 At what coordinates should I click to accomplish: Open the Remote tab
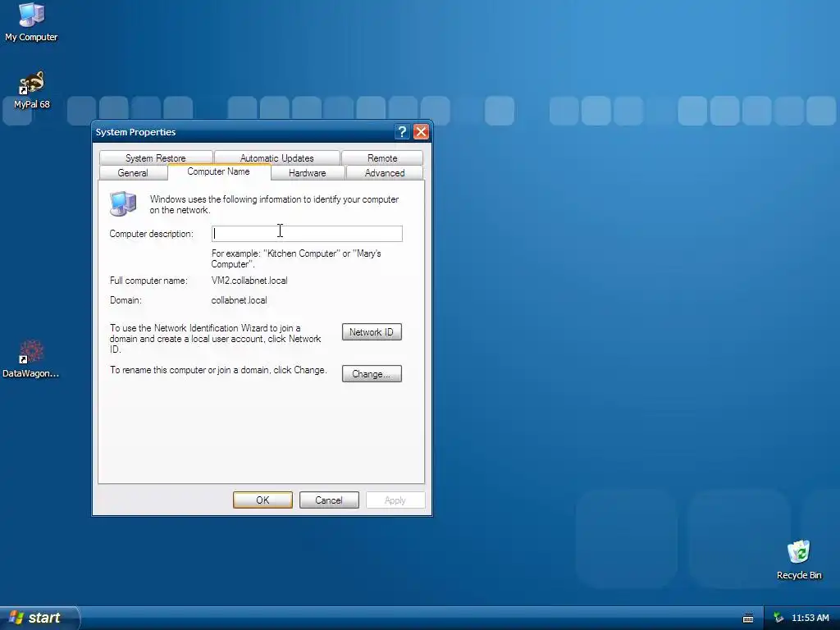pos(382,158)
